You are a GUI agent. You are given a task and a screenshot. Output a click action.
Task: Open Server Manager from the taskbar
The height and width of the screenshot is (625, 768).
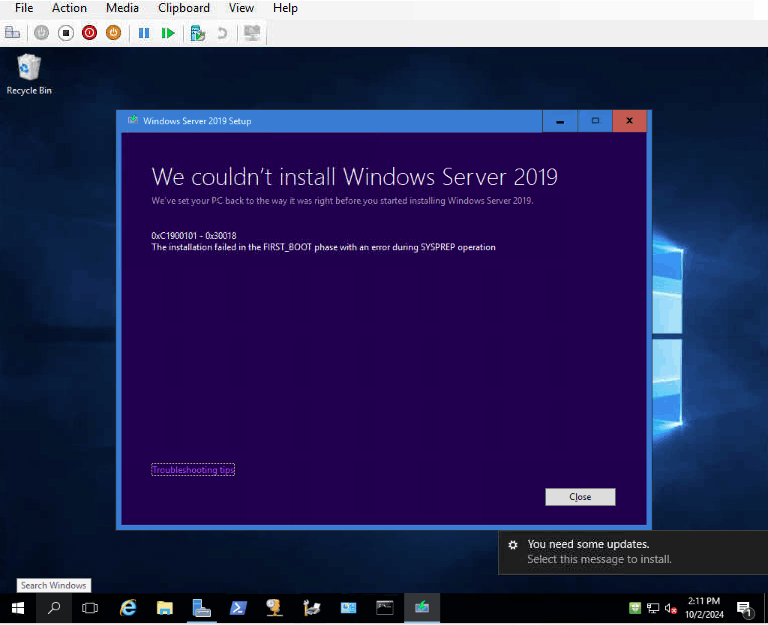pyautogui.click(x=201, y=608)
